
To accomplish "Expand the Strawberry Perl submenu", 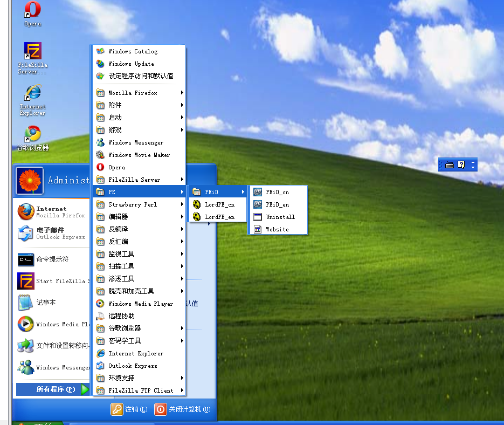I will pos(139,204).
